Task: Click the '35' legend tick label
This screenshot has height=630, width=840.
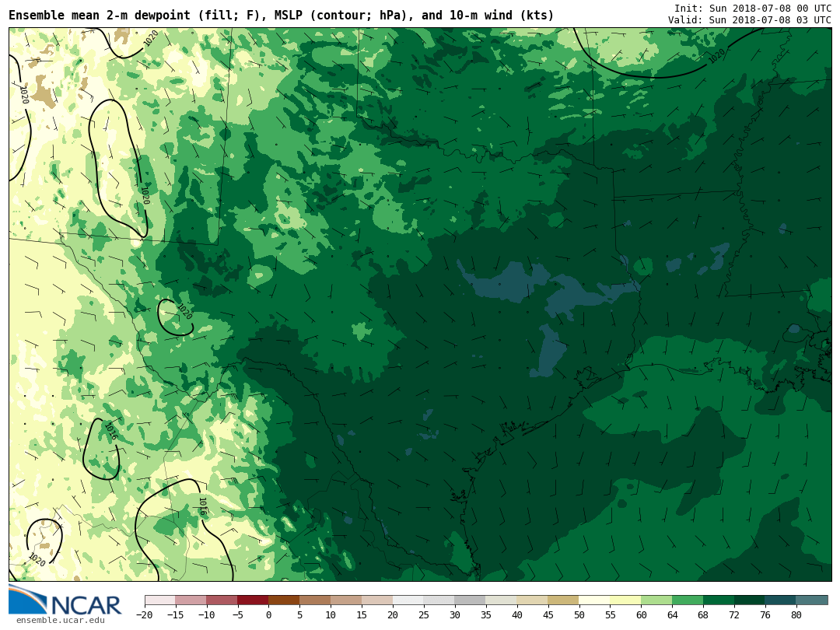Action: 486,615
